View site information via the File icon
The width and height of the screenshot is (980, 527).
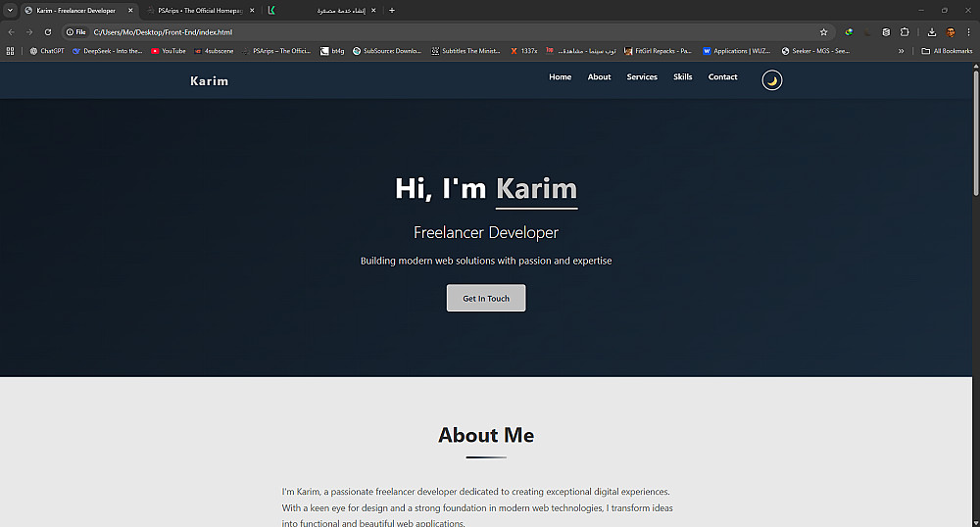pyautogui.click(x=76, y=32)
